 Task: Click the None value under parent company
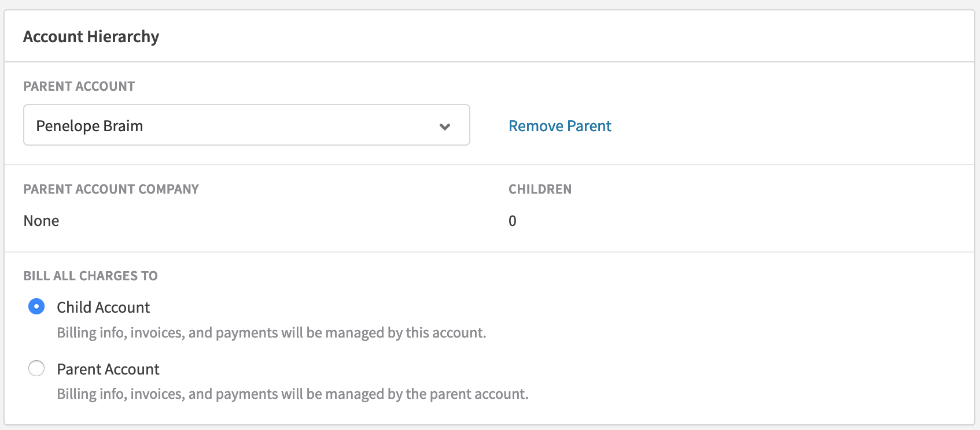[41, 221]
